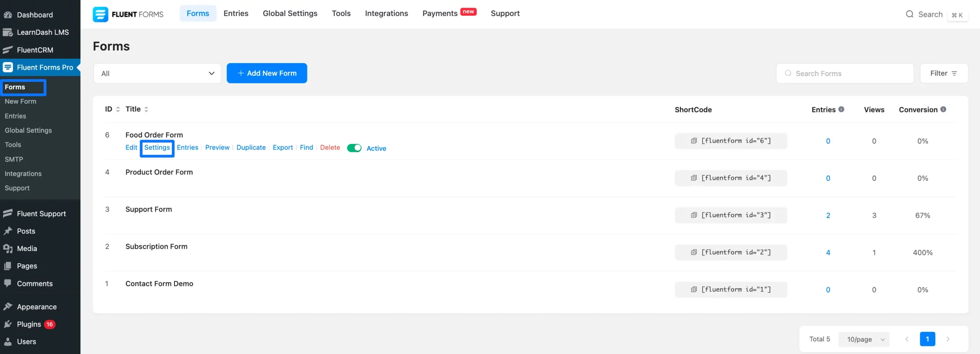Image resolution: width=980 pixels, height=354 pixels.
Task: Click the Plugins icon in sidebar
Action: click(8, 324)
